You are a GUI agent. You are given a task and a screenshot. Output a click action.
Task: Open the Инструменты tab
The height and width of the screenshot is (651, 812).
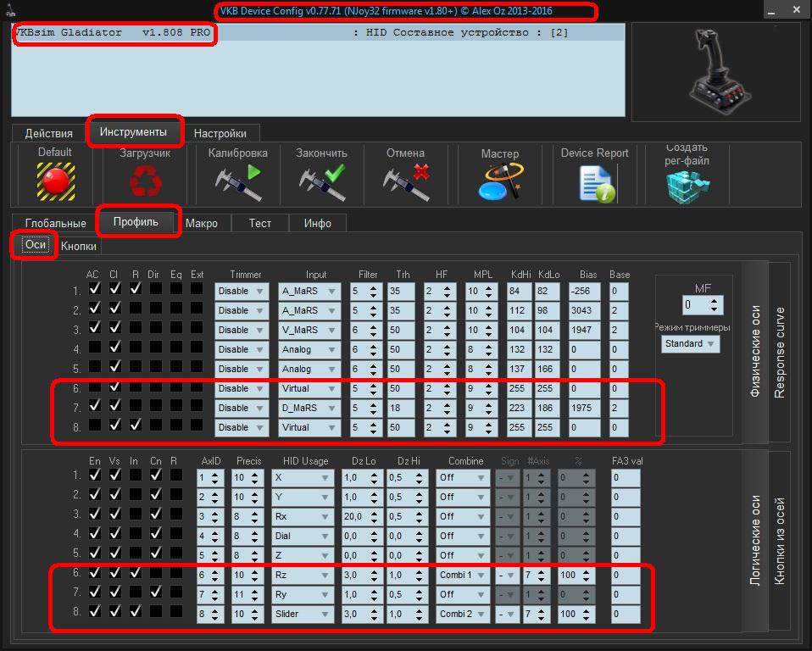pos(134,131)
